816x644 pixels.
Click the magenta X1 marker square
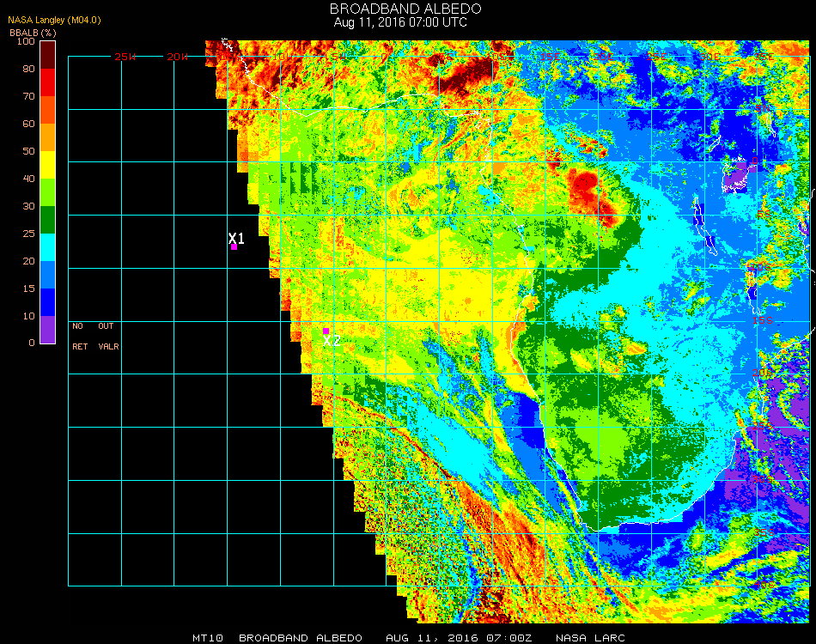click(234, 247)
